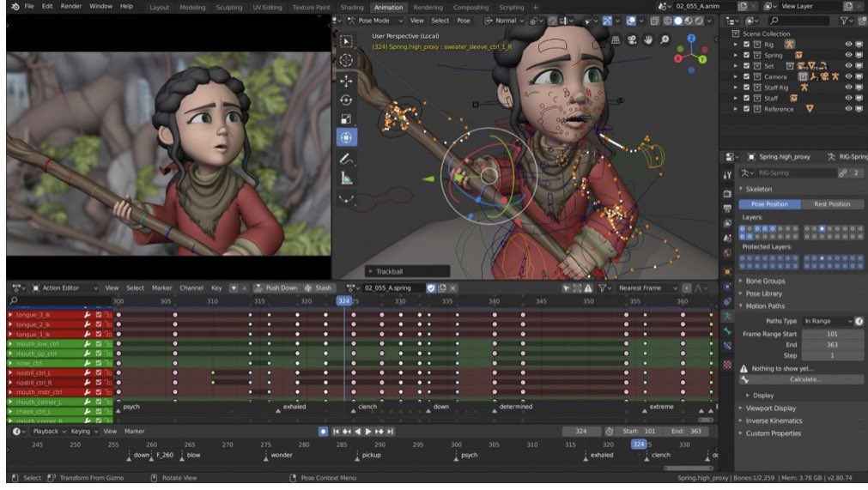Click the orthographic grid view icon

616,39
